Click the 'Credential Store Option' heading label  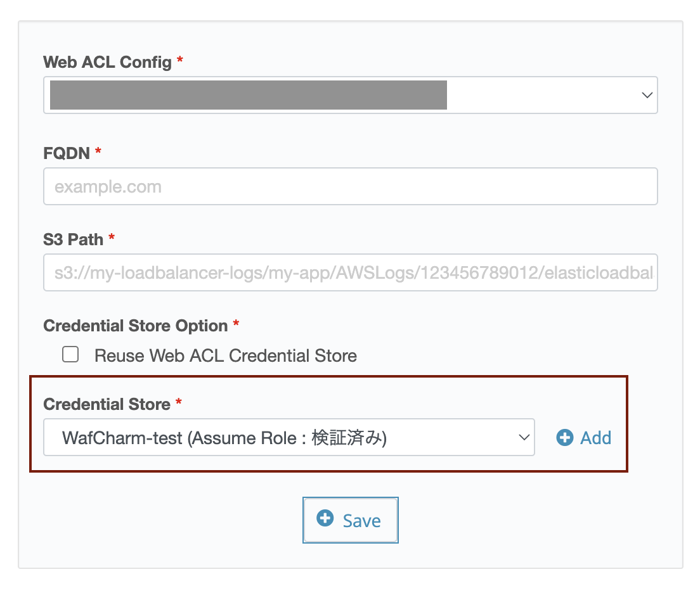(x=135, y=326)
